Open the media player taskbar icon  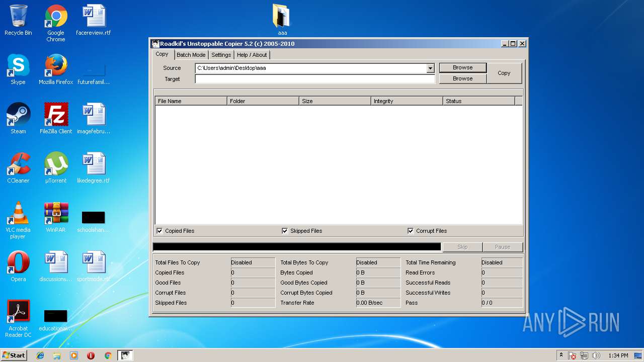(74, 355)
